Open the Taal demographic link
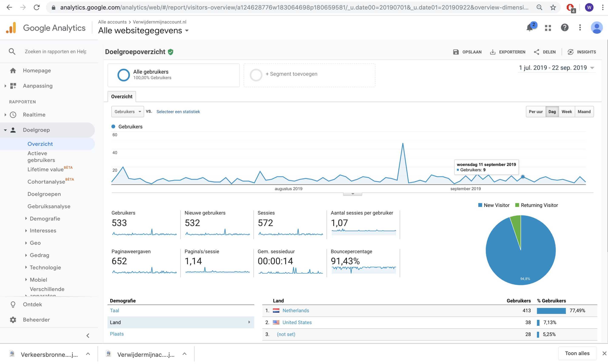 tap(114, 310)
